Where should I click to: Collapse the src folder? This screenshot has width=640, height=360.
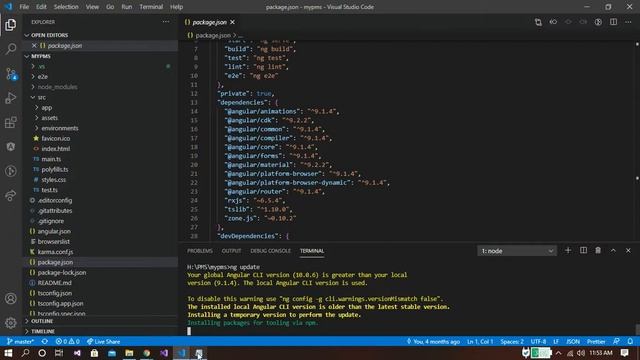pyautogui.click(x=100, y=97)
